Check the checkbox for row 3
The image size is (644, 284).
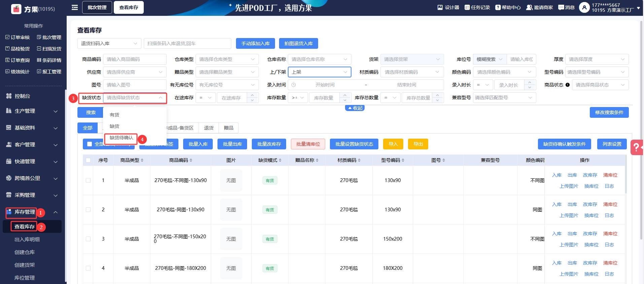(x=88, y=239)
